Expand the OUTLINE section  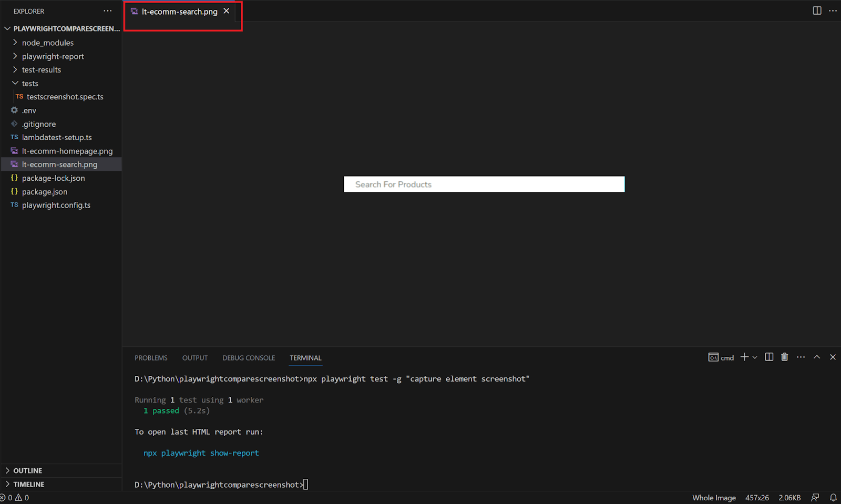click(x=27, y=471)
